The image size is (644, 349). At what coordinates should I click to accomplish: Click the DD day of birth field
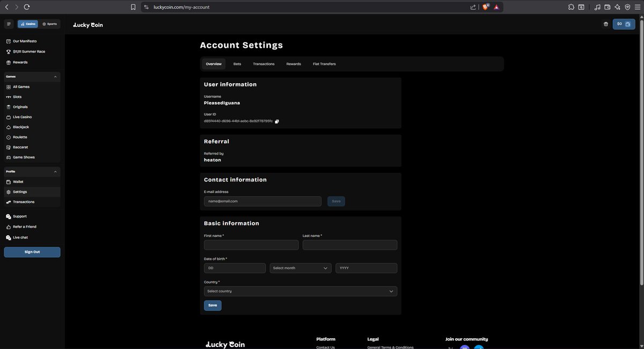click(235, 268)
